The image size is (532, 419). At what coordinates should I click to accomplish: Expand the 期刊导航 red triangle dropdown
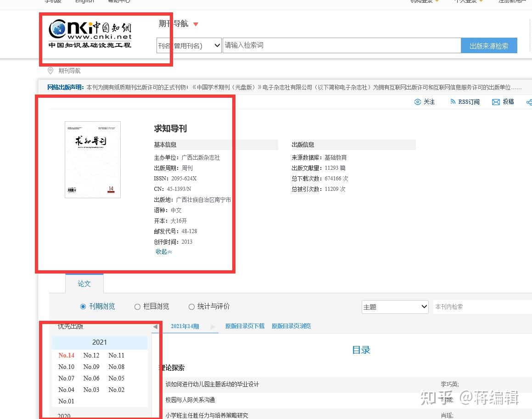point(196,24)
